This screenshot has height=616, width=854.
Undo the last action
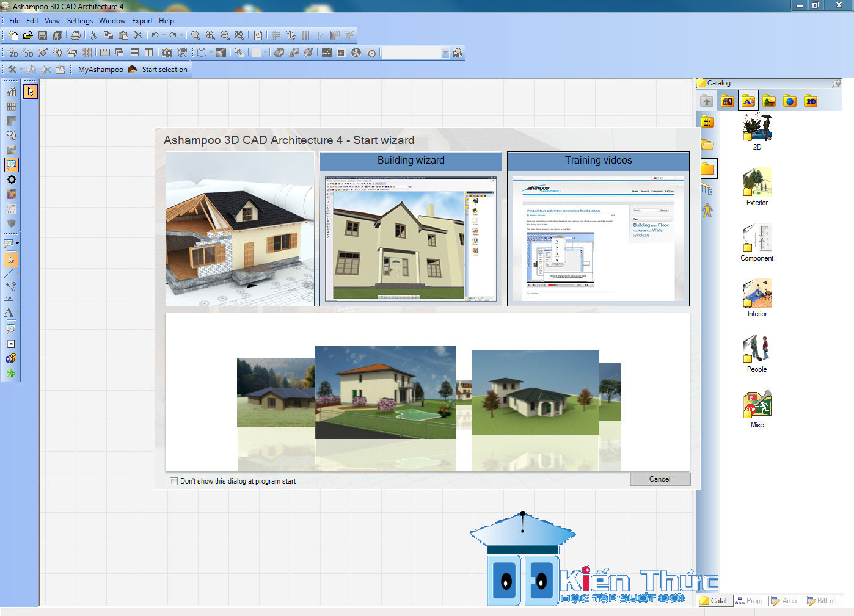155,35
